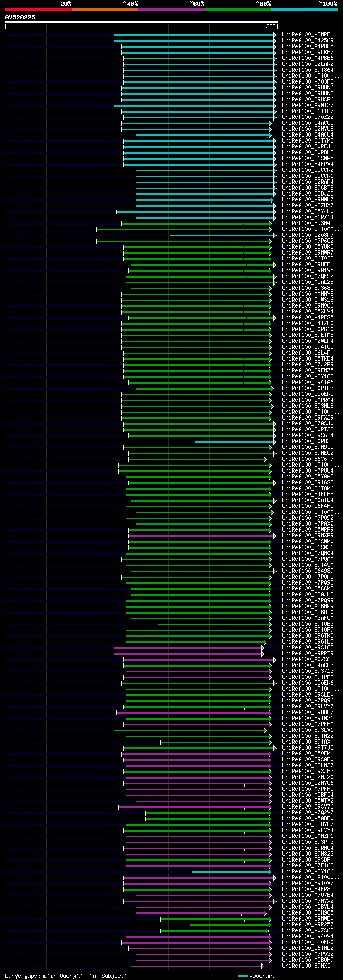Click the purple ~60% identity legend segment

coord(171,10)
